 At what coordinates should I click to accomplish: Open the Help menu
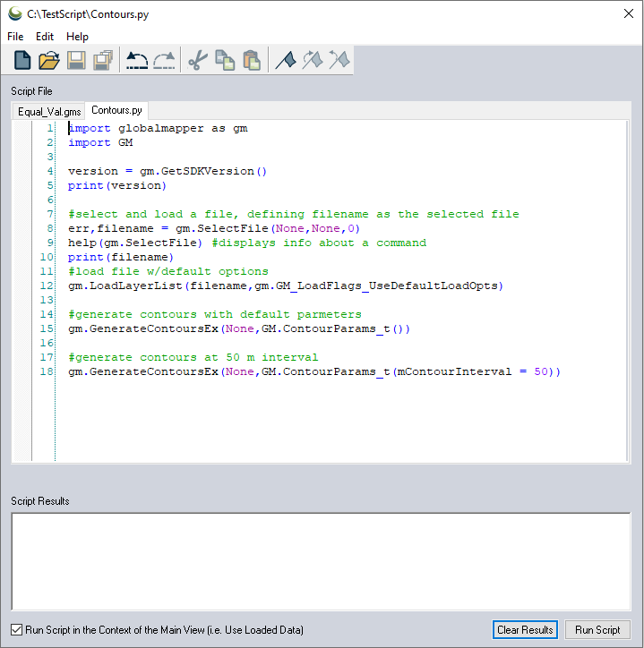tap(77, 37)
